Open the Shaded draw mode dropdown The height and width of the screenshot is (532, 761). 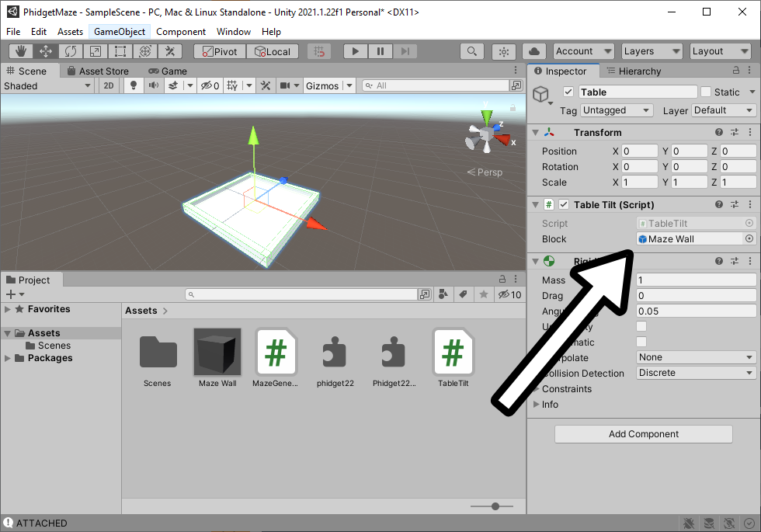click(x=47, y=85)
